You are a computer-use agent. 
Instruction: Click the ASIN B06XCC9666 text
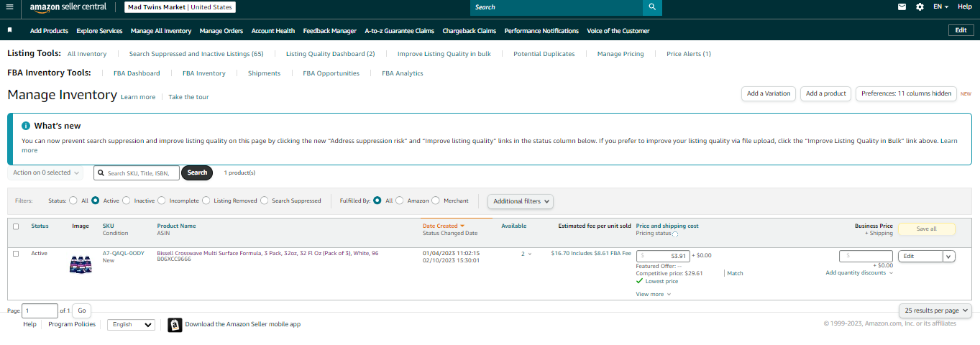174,259
